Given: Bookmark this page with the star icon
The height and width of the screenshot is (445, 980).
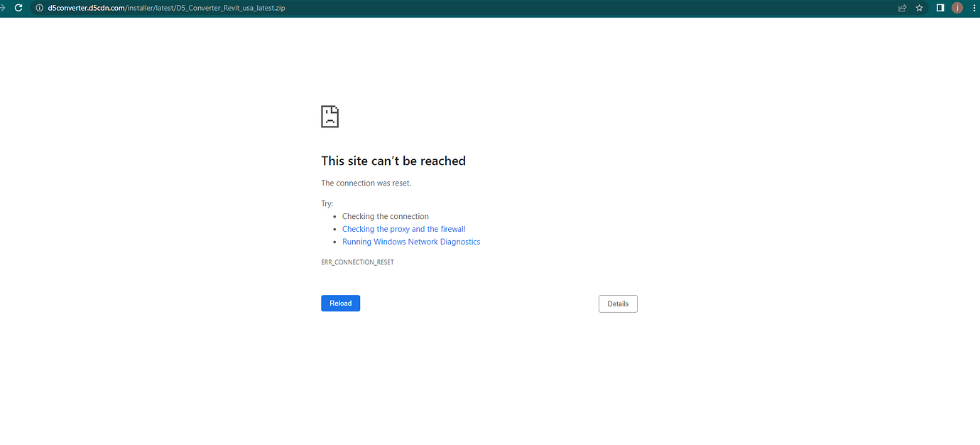Looking at the screenshot, I should click(920, 8).
